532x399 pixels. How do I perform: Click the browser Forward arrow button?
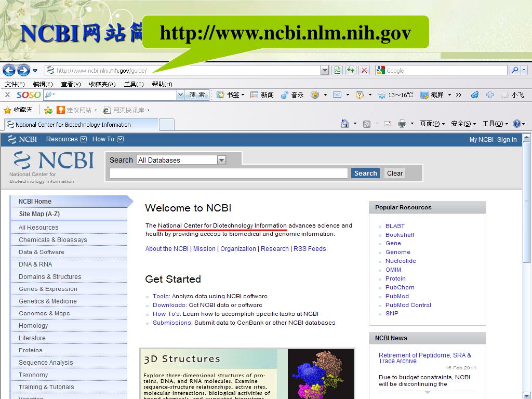coord(23,70)
